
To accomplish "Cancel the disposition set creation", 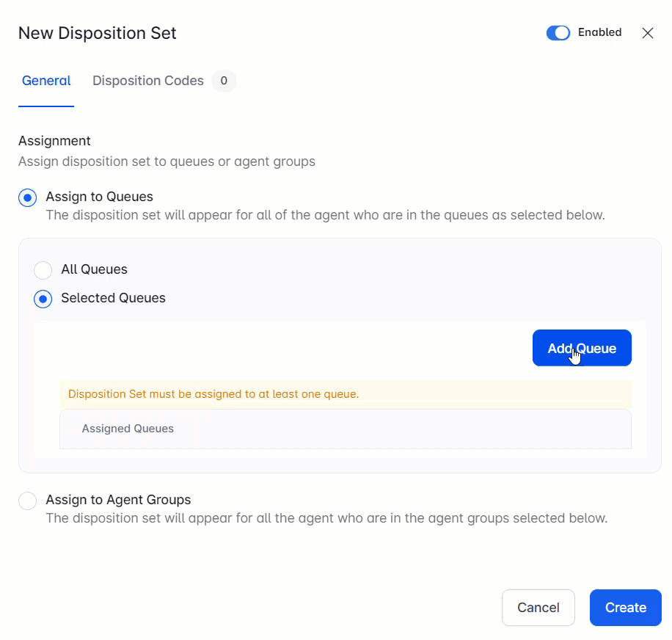I will point(538,608).
